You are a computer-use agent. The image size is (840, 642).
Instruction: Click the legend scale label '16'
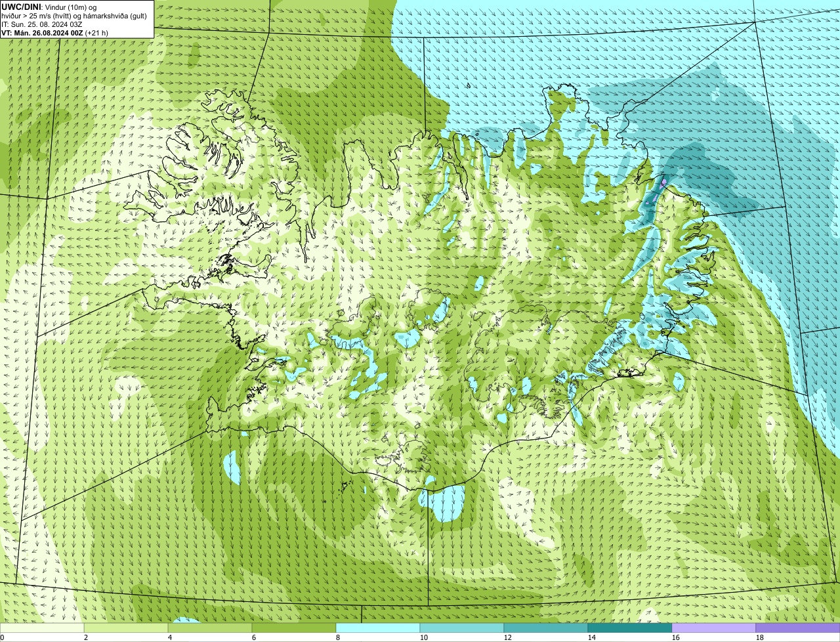676,637
